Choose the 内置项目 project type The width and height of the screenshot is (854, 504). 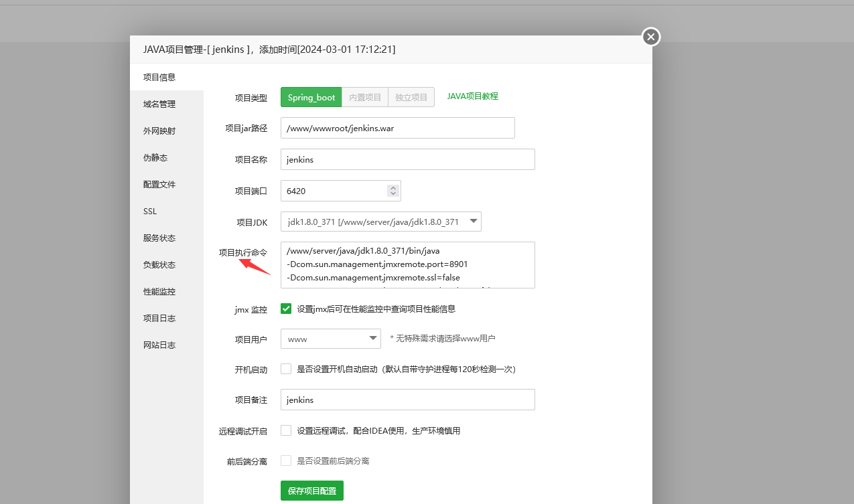365,97
